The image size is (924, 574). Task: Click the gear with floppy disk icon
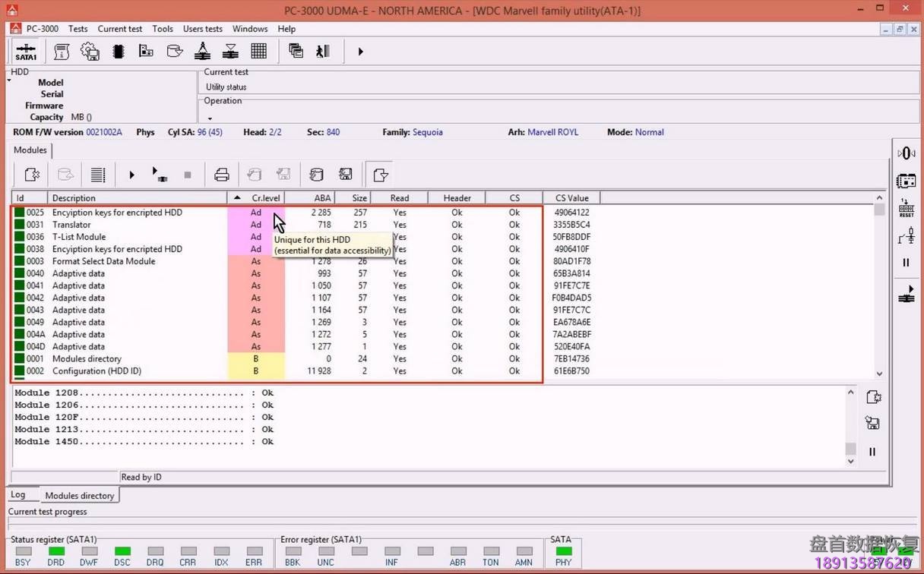[90, 52]
